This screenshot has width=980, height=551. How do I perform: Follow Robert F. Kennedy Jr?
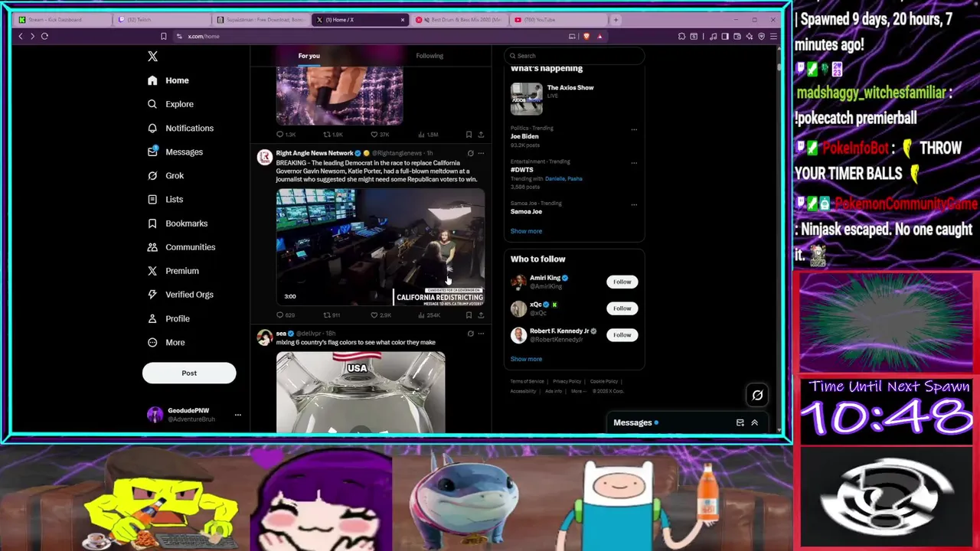pos(622,334)
